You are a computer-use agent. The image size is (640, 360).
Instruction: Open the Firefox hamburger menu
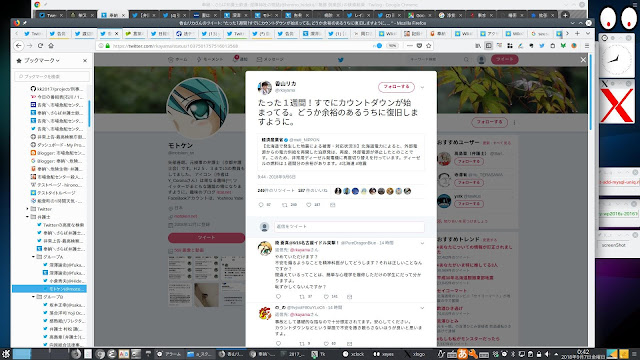(x=587, y=46)
